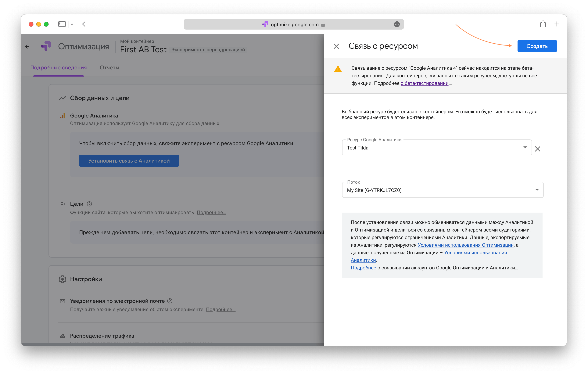This screenshot has height=374, width=588.
Task: Go back with the Optimize back arrow
Action: [x=27, y=46]
